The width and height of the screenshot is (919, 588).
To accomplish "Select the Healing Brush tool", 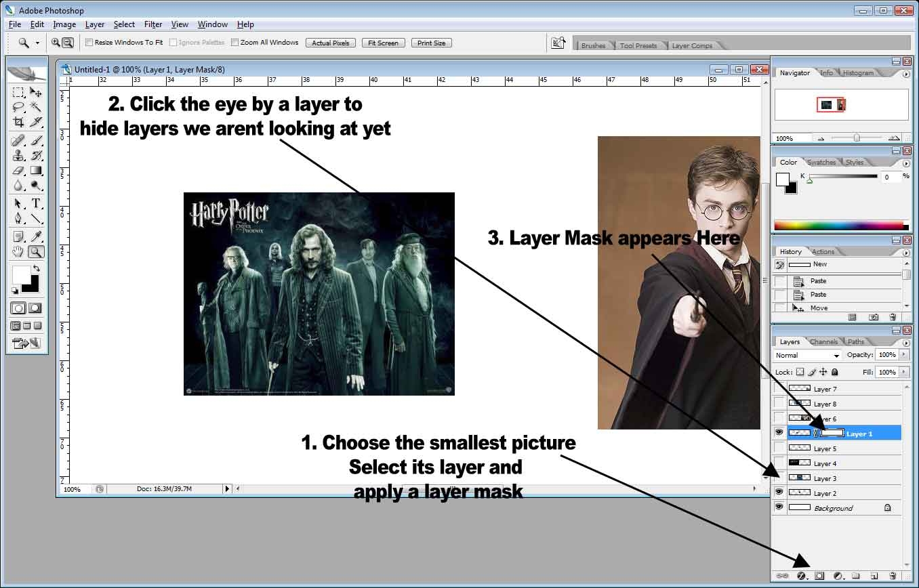I will pyautogui.click(x=19, y=141).
